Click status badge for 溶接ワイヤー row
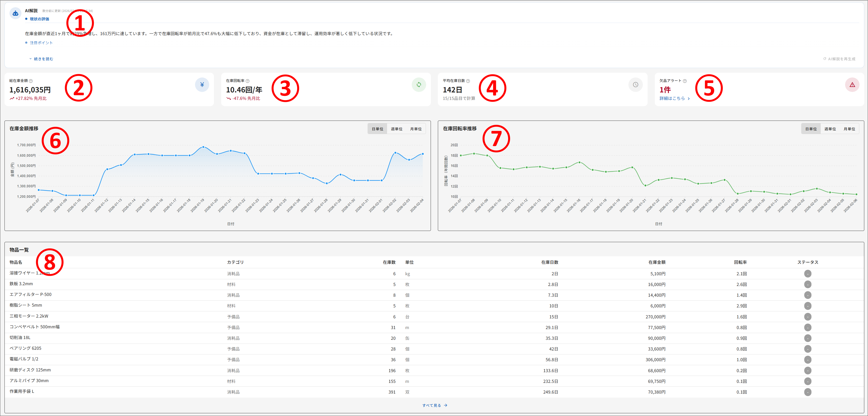 [x=808, y=274]
